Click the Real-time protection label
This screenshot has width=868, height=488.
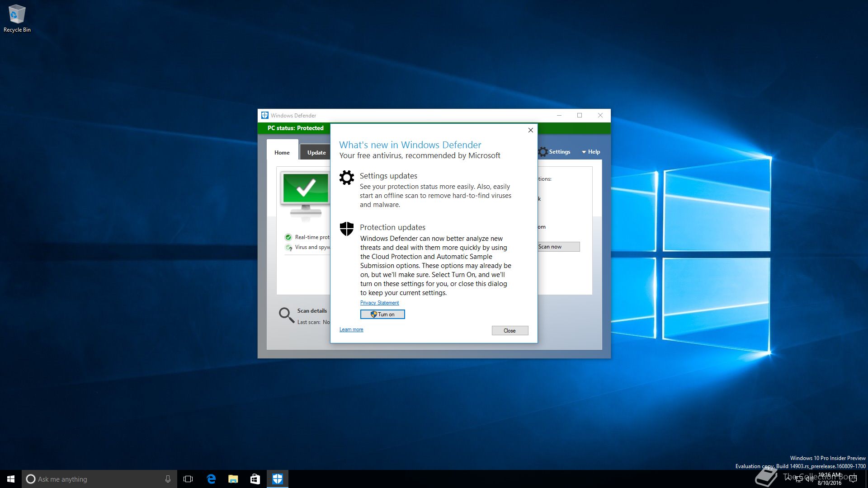coord(312,237)
